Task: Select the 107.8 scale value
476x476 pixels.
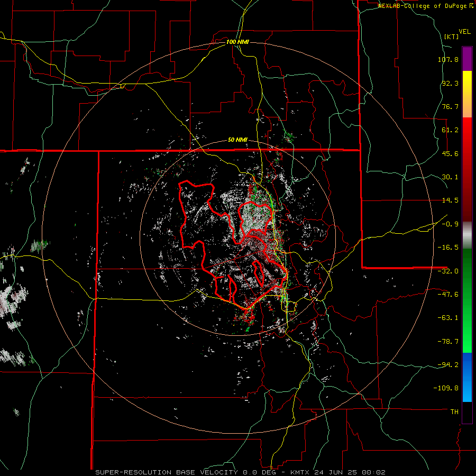Action: [448, 59]
